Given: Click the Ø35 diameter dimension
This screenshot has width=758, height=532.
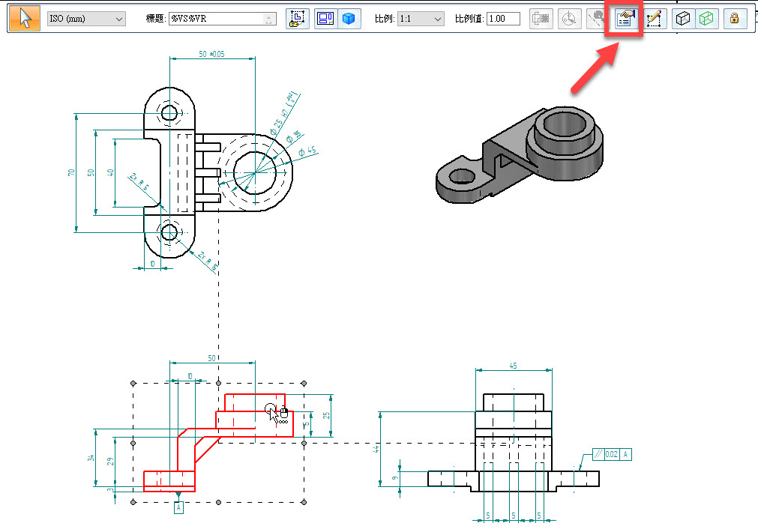Looking at the screenshot, I should click(293, 136).
